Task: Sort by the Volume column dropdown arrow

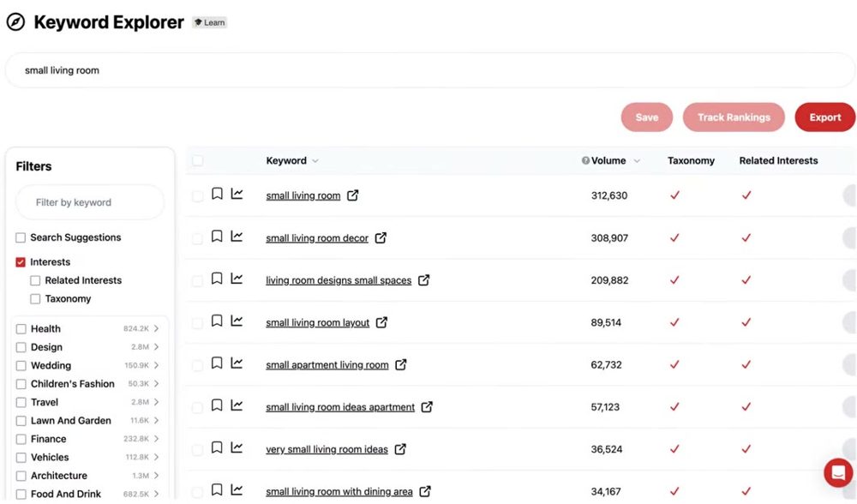Action: pos(637,161)
